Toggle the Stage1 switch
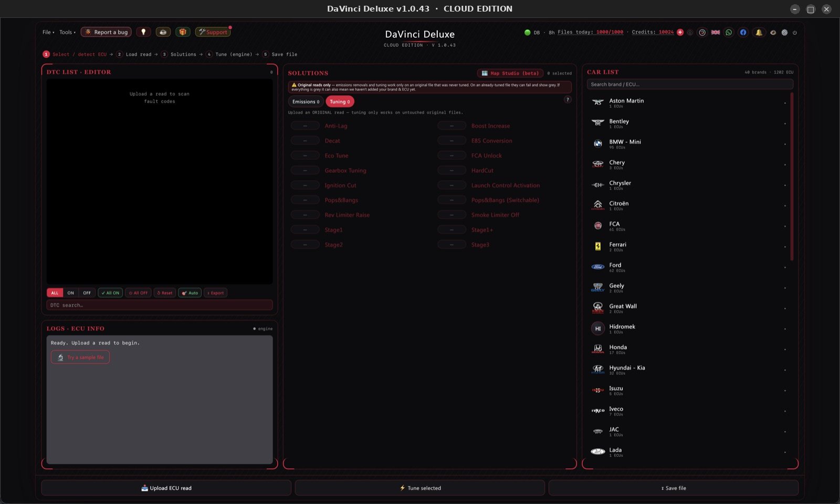840x504 pixels. point(305,230)
